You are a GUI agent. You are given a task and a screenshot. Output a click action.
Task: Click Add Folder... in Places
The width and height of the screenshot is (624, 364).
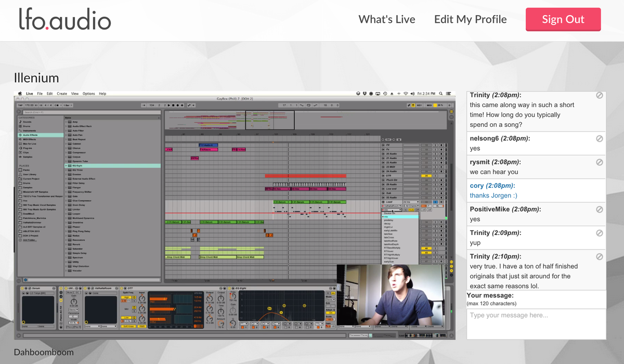pos(30,240)
